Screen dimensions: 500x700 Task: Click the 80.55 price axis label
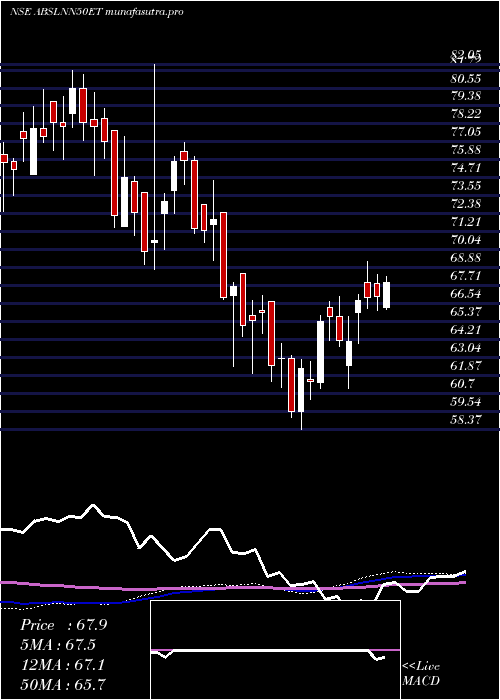[466, 79]
